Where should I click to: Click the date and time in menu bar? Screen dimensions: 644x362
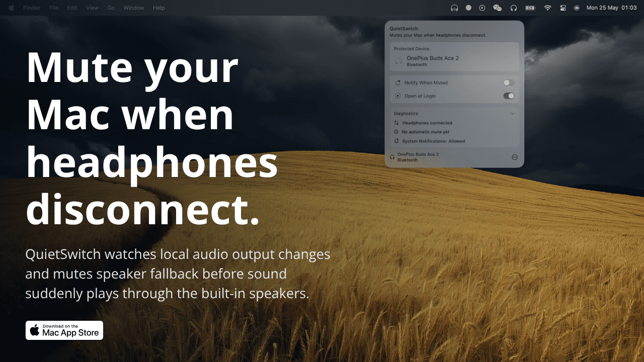coord(612,8)
